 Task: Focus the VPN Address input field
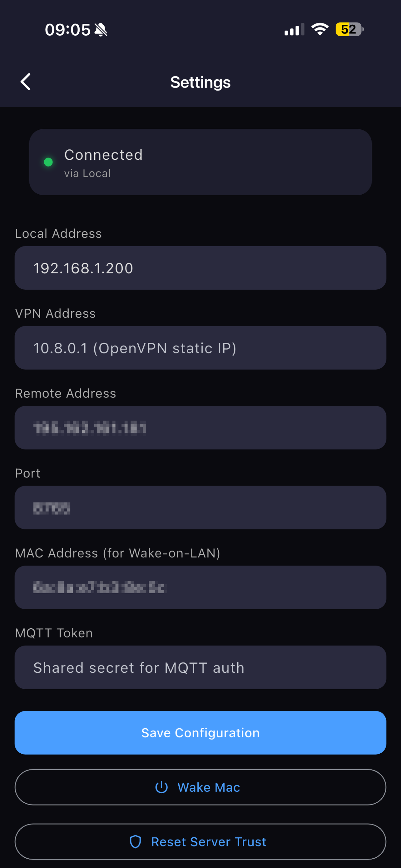coord(200,348)
